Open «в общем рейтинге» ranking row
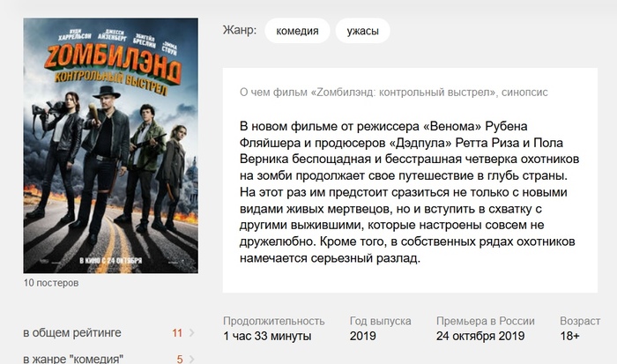The image size is (617, 364). 108,333
